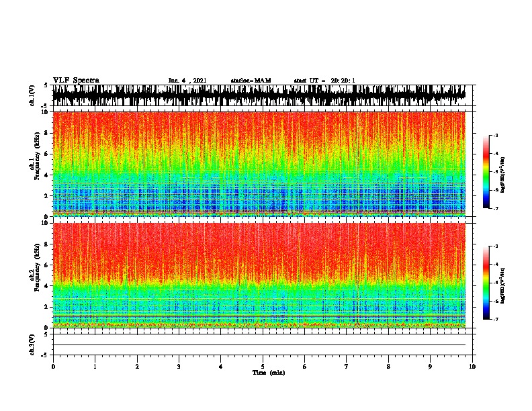Click the ch.1 colorbar log(PSD) units label
532x411 pixels.
pos(503,175)
